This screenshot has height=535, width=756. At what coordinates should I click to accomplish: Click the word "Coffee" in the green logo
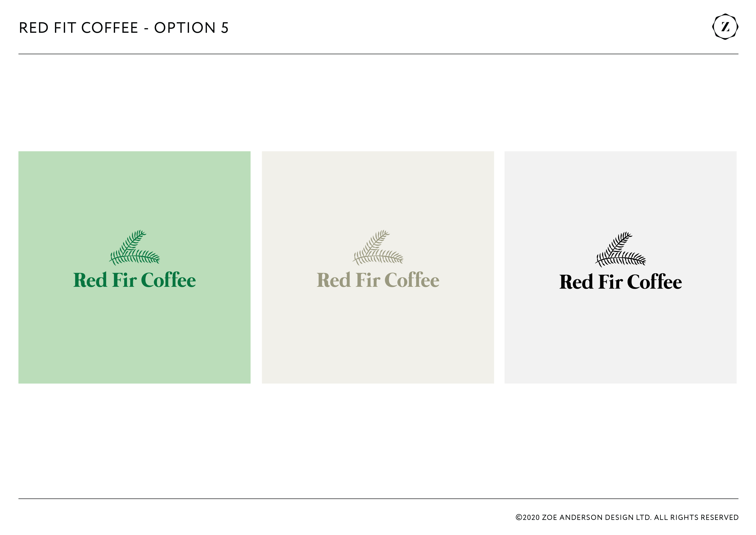click(x=168, y=280)
